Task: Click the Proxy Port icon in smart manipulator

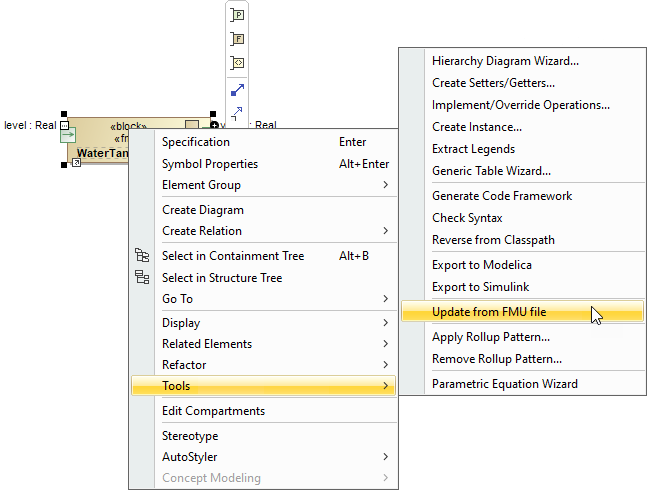Action: 237,15
